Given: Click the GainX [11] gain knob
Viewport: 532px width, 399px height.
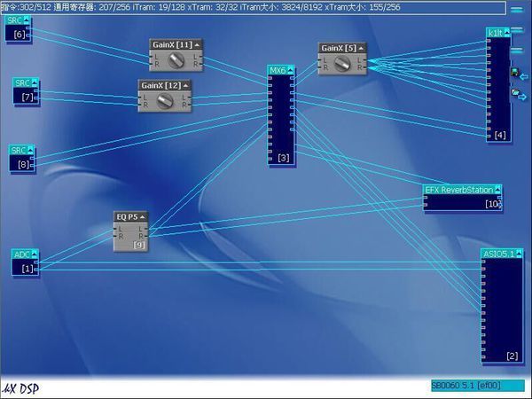Looking at the screenshot, I should click(175, 59).
